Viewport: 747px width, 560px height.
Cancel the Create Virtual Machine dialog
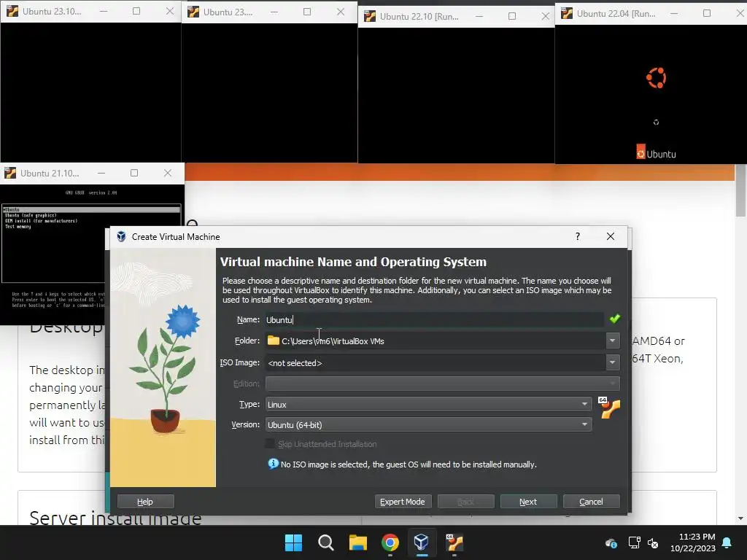coord(591,502)
